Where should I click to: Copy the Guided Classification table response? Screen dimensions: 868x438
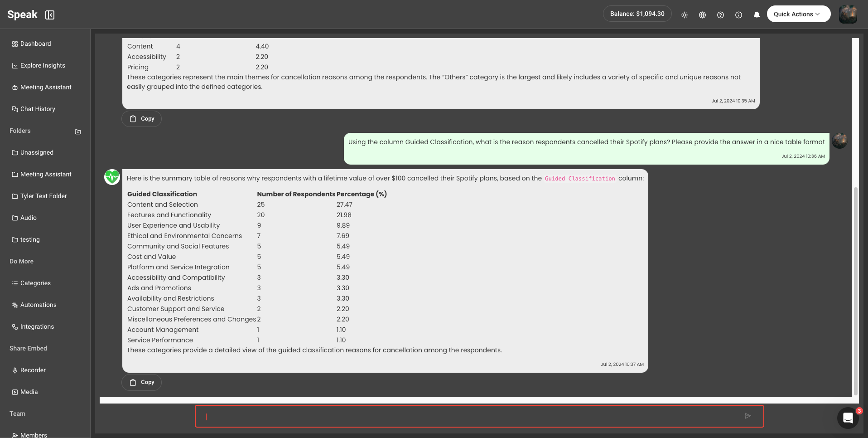coord(142,382)
